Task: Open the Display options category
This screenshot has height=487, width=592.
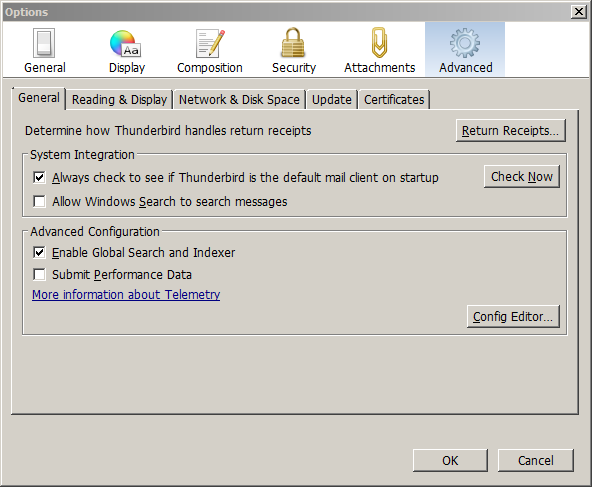Action: pyautogui.click(x=127, y=50)
